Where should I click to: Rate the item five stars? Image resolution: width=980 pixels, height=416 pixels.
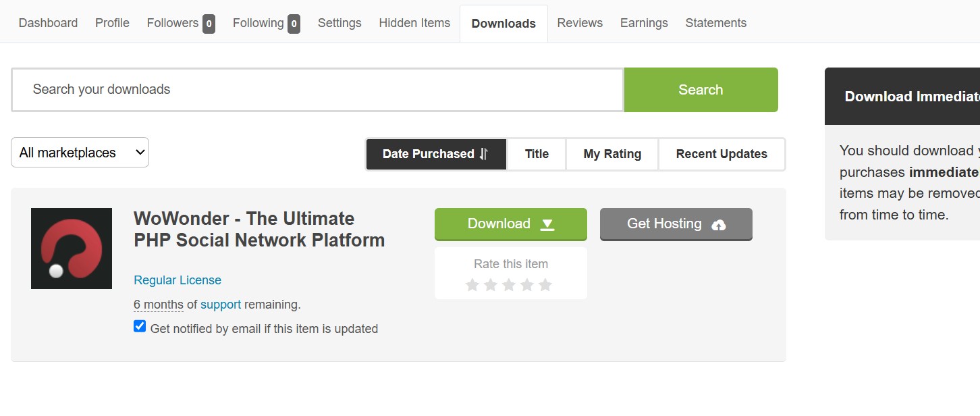pos(545,285)
